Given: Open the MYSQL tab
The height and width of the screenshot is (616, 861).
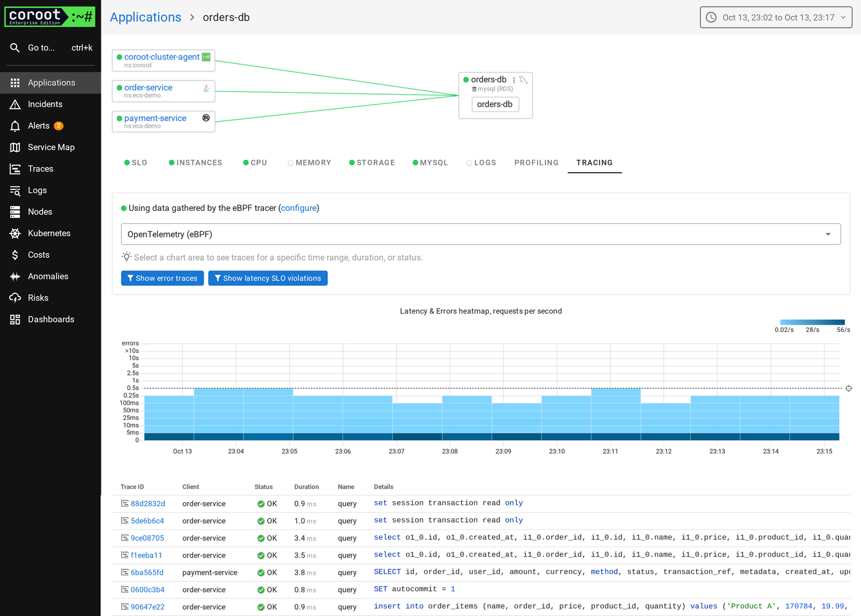Looking at the screenshot, I should click(430, 163).
